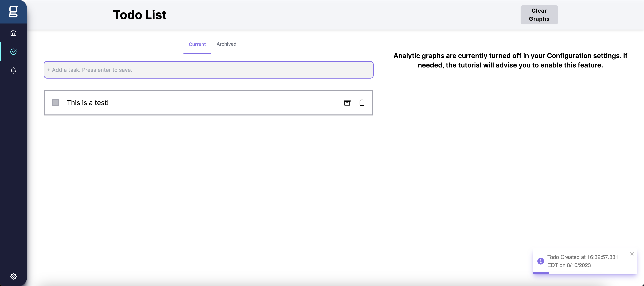644x286 pixels.
Task: Check the "This is a test!" checkbox
Action: pyautogui.click(x=55, y=103)
